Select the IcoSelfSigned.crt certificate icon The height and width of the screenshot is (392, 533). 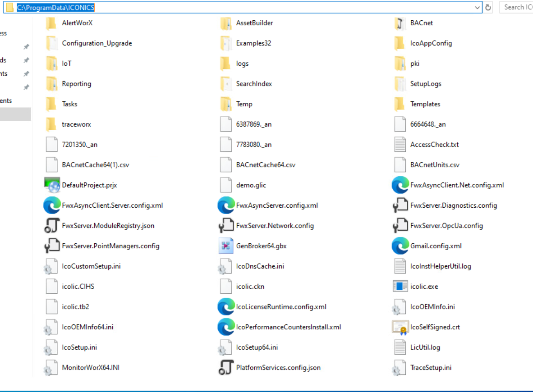400,327
